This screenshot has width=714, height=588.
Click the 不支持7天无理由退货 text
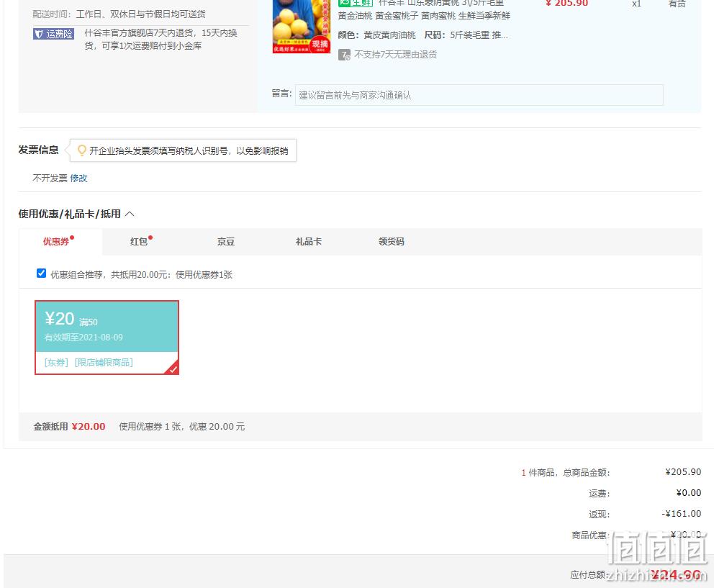(395, 55)
